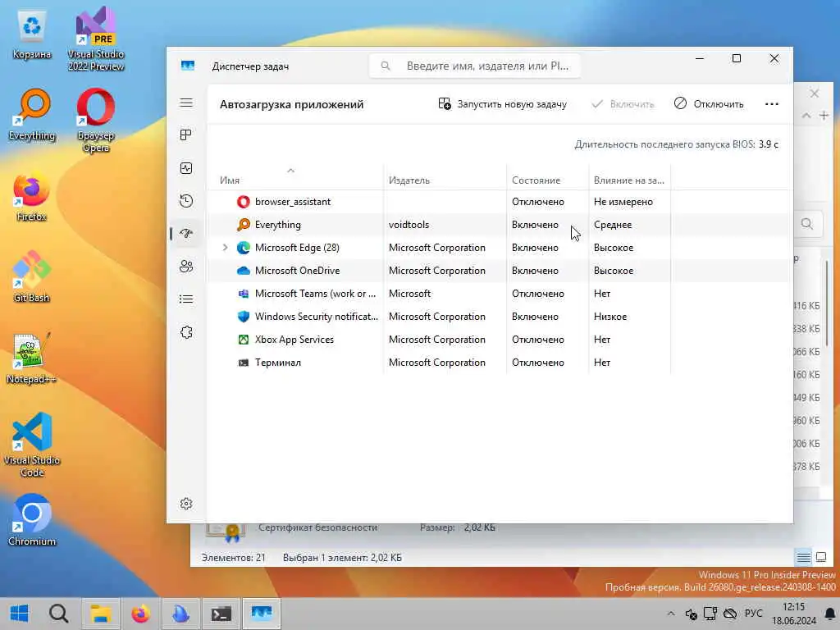
Task: Open taskbar search magnifier
Action: [x=59, y=614]
